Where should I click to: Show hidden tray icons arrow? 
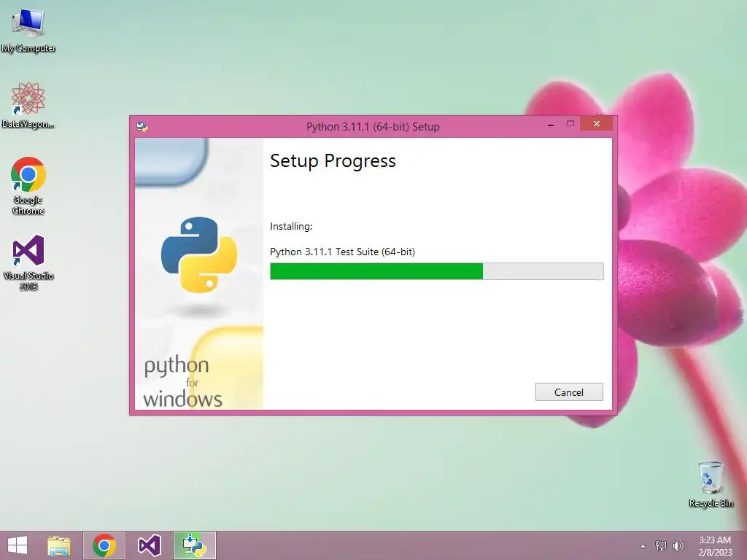click(643, 546)
